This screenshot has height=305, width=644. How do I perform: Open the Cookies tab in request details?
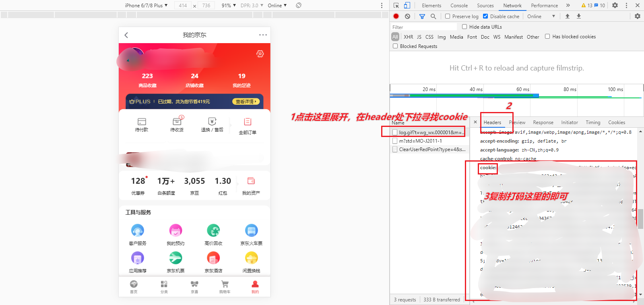(x=616, y=122)
